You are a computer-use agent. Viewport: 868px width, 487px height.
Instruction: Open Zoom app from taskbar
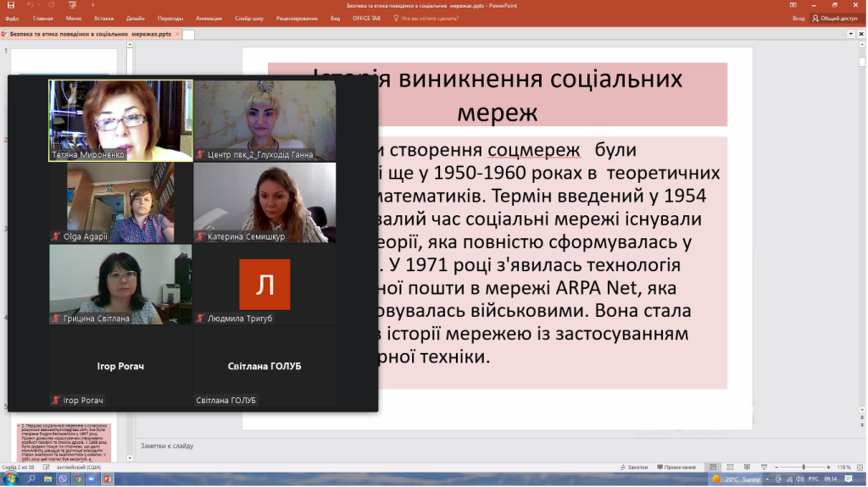92,479
